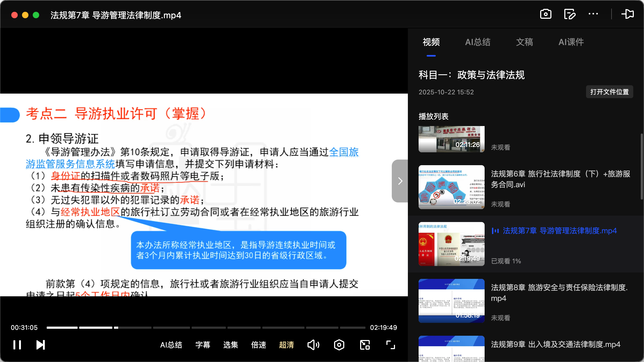This screenshot has width=644, height=362.
Task: Open the 倍速 playback speed dropdown
Action: [x=258, y=345]
